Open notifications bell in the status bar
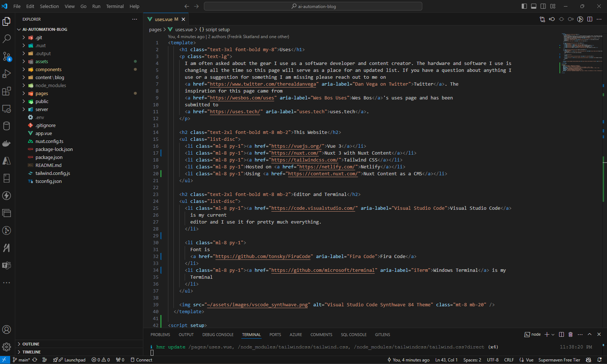Viewport: 607px width, 364px height. (599, 360)
